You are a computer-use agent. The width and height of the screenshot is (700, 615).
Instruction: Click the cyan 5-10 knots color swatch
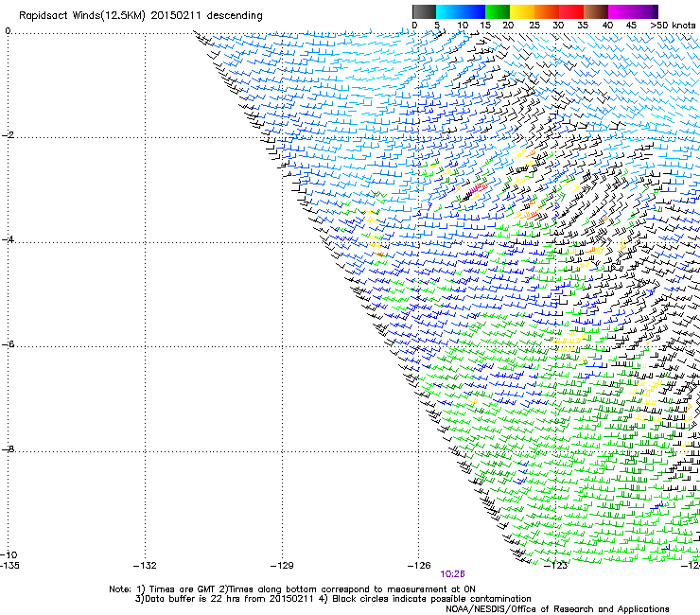pos(448,11)
